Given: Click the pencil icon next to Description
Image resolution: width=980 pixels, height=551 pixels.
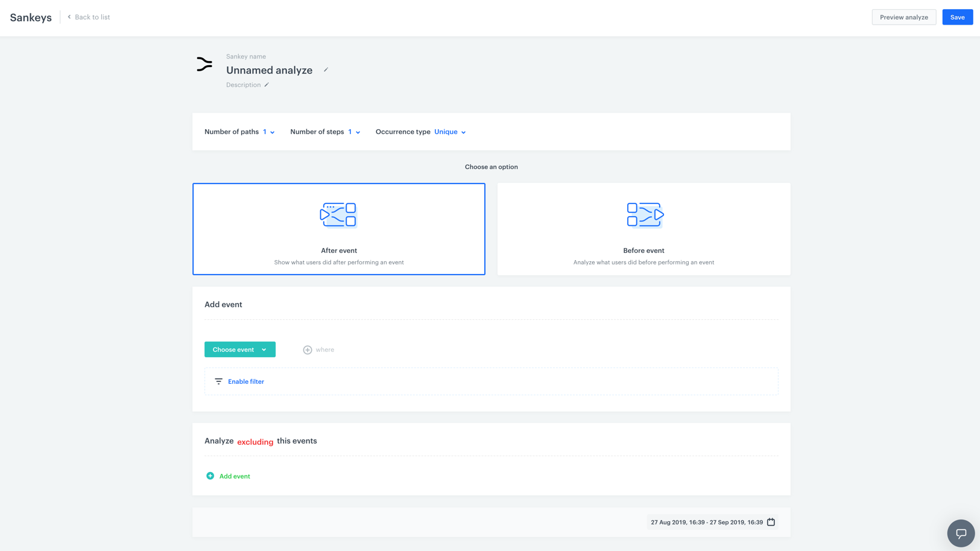Looking at the screenshot, I should (x=267, y=85).
